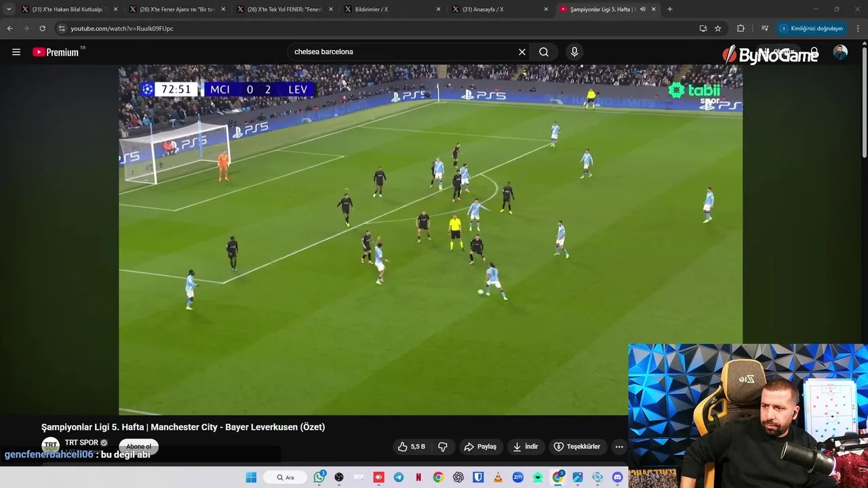Viewport: 868px width, 488px height.
Task: Click the video player to pause playback
Action: [x=431, y=239]
